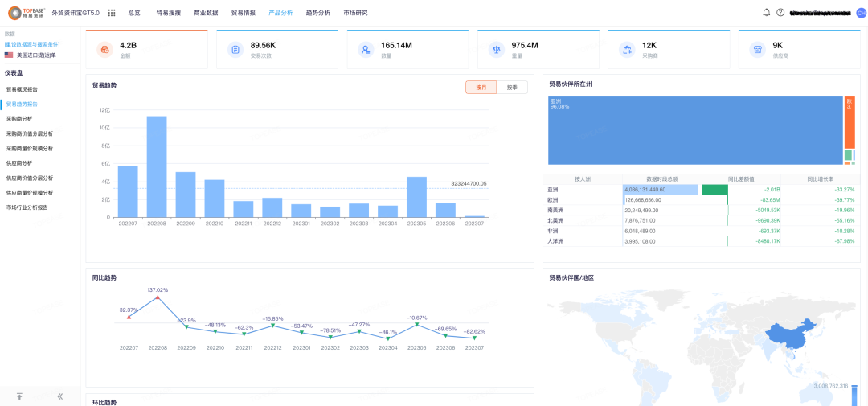Open the 产品分析 top menu
This screenshot has width=868, height=406.
280,13
